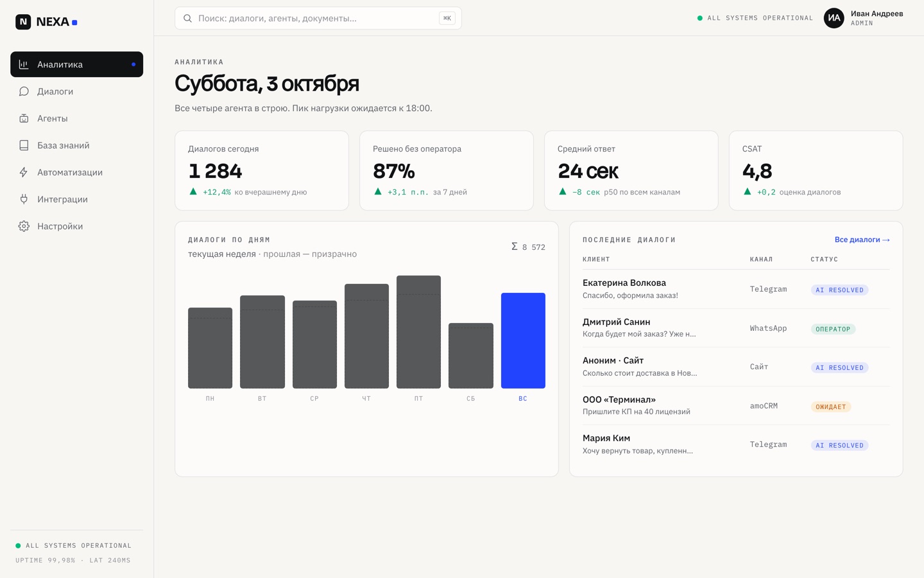Open dialog with Мария Ким
This screenshot has height=578, width=924.
(736, 444)
